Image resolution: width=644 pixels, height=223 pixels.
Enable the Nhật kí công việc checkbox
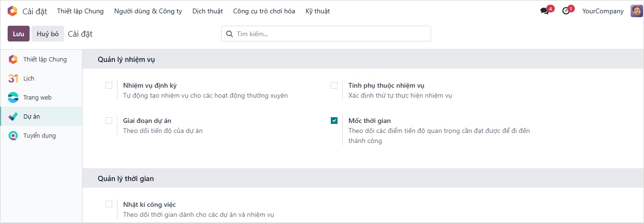click(x=109, y=204)
